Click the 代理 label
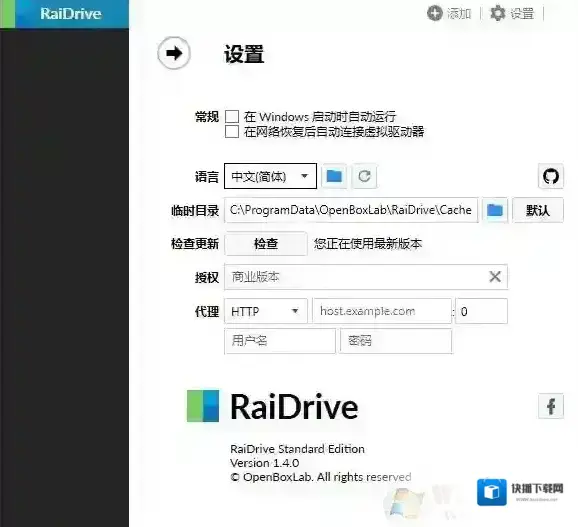Viewport: 578px width, 527px height. (207, 311)
